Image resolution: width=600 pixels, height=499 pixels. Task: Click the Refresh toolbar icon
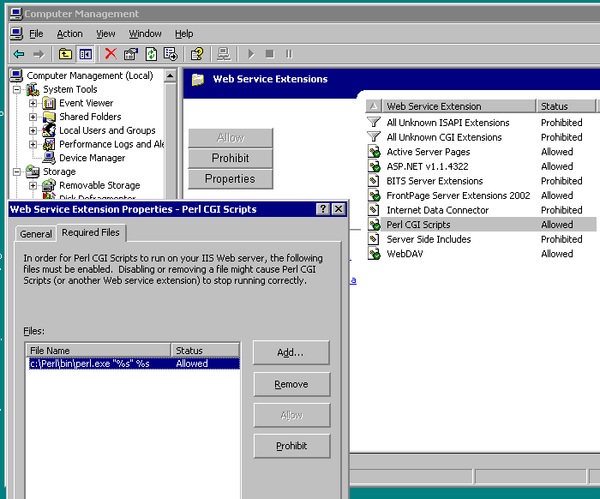coord(151,54)
